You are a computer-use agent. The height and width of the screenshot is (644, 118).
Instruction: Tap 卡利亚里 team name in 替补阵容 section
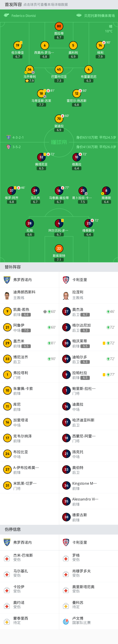pyautogui.click(x=80, y=280)
